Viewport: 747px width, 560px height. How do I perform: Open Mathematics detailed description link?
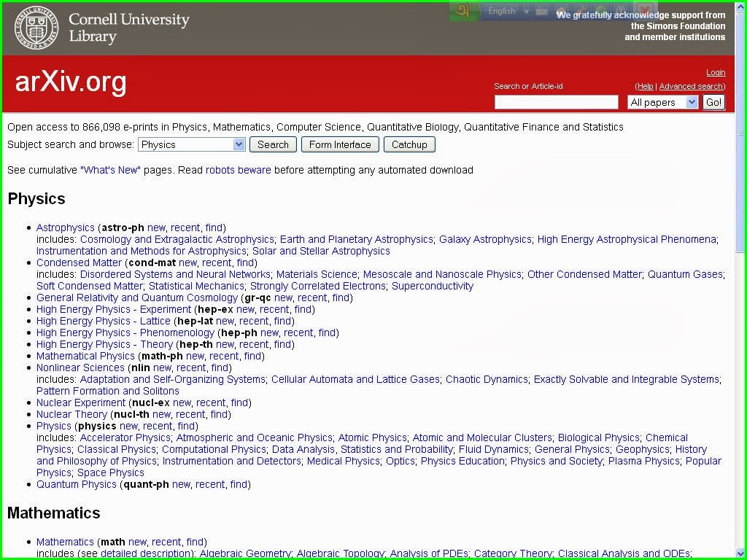(x=146, y=553)
